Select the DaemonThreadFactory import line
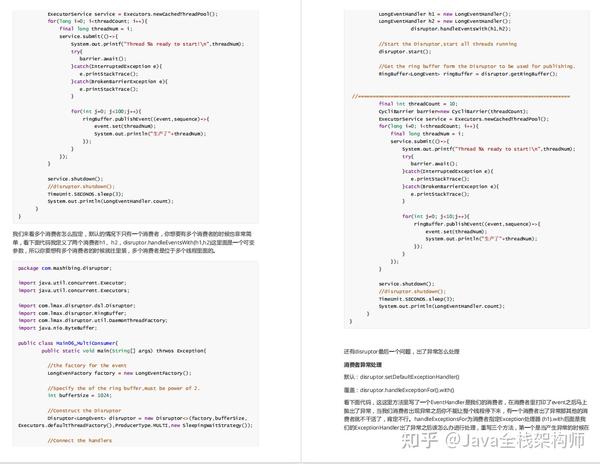 pyautogui.click(x=93, y=321)
